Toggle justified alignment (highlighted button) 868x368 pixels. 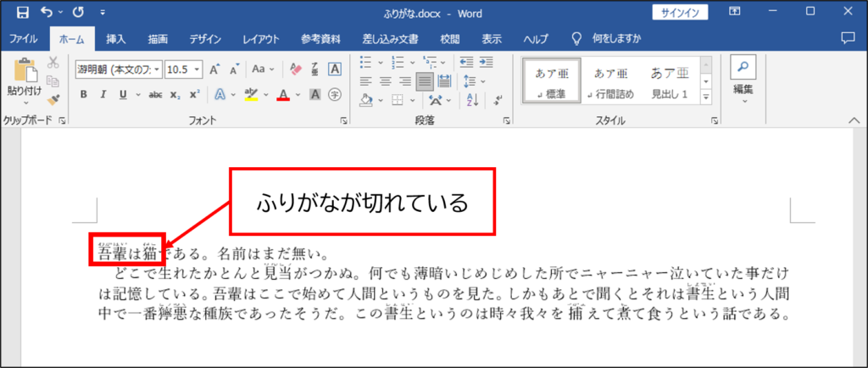click(426, 81)
